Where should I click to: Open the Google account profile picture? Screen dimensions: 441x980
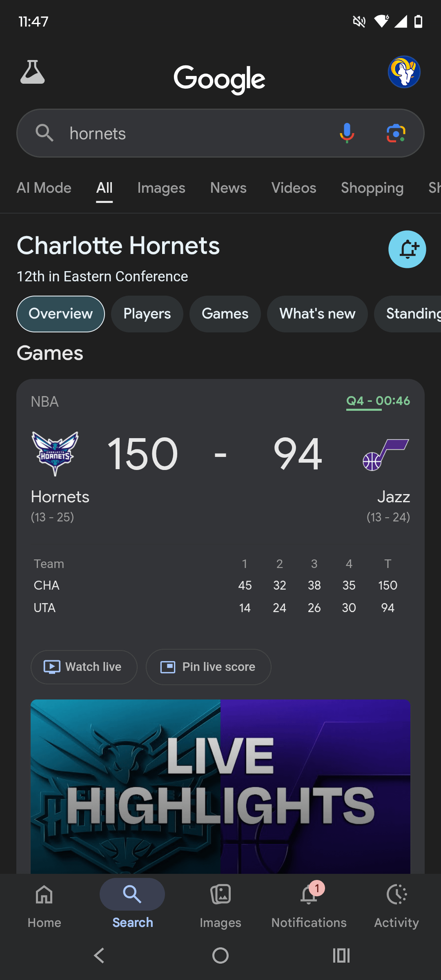(x=404, y=72)
